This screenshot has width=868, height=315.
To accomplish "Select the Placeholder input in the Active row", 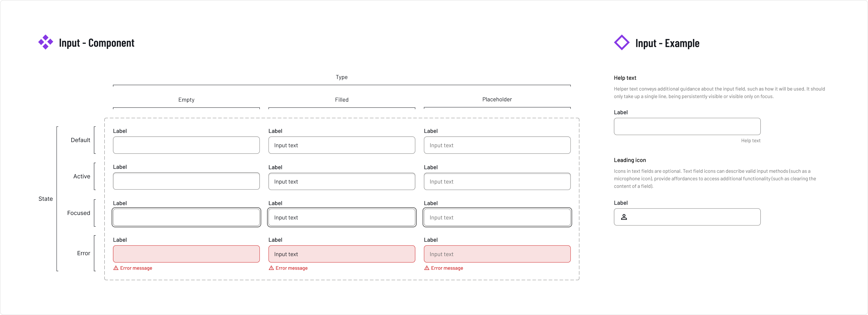I will pyautogui.click(x=497, y=181).
